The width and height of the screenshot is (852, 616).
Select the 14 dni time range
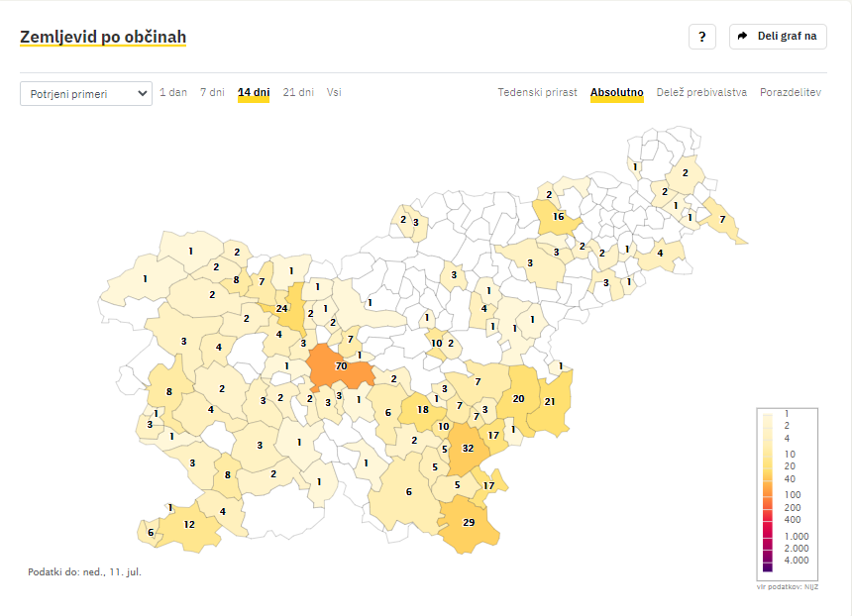[x=254, y=92]
